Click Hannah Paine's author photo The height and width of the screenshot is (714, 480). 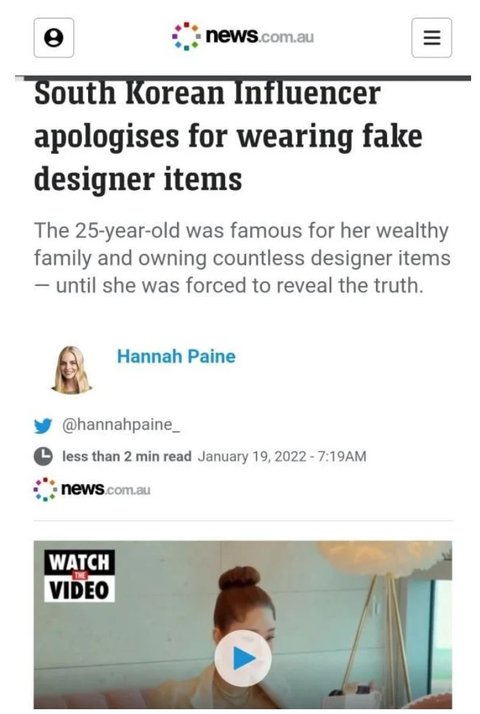[71, 370]
